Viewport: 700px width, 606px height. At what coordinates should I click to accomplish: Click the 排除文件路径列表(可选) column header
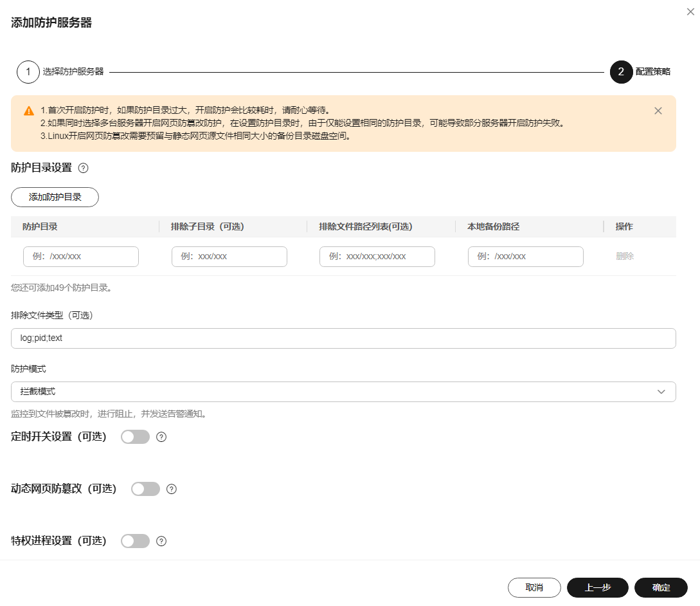click(x=366, y=226)
